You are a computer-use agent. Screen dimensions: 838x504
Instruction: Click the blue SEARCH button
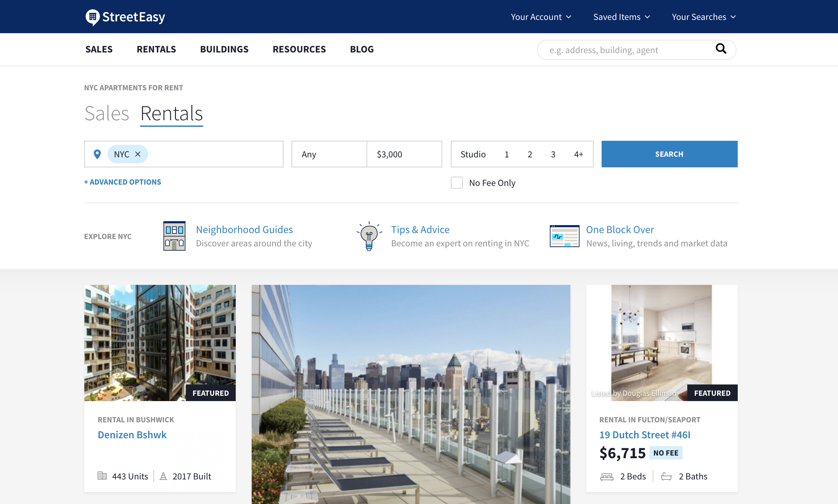[x=669, y=154]
